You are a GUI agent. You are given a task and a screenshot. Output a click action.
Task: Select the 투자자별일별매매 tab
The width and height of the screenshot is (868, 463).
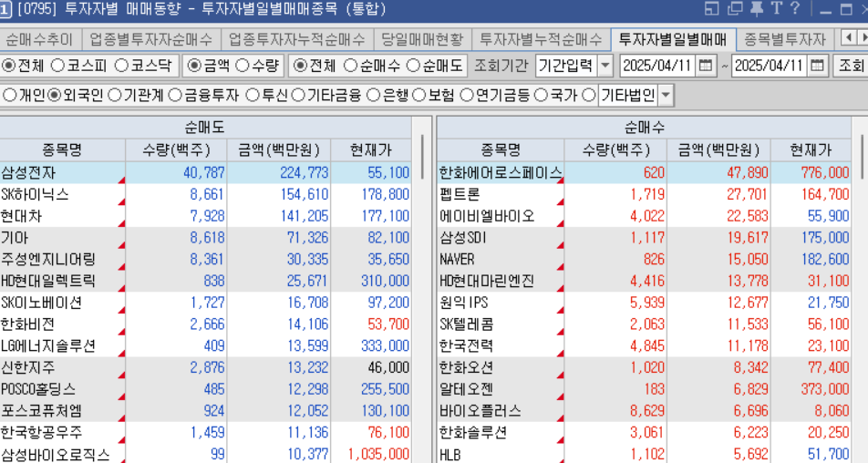673,39
